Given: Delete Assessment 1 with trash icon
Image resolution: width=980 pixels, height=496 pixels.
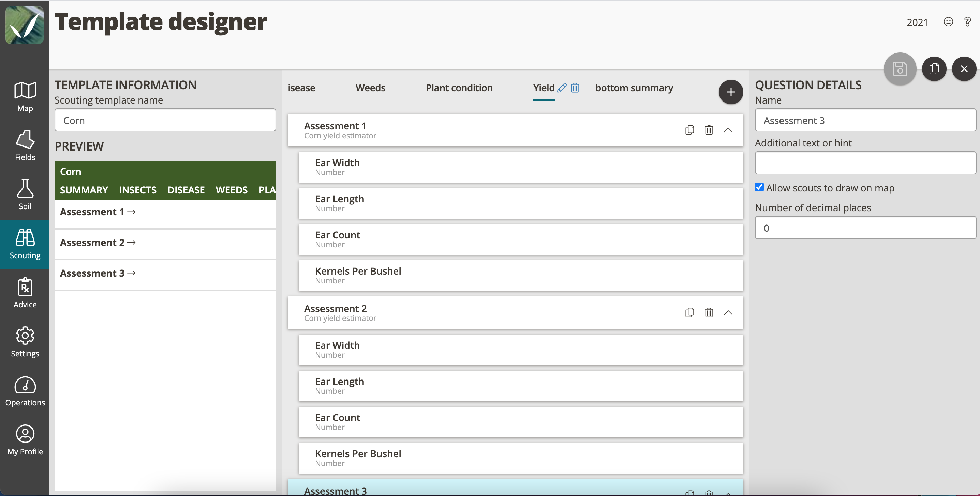Looking at the screenshot, I should pos(709,130).
